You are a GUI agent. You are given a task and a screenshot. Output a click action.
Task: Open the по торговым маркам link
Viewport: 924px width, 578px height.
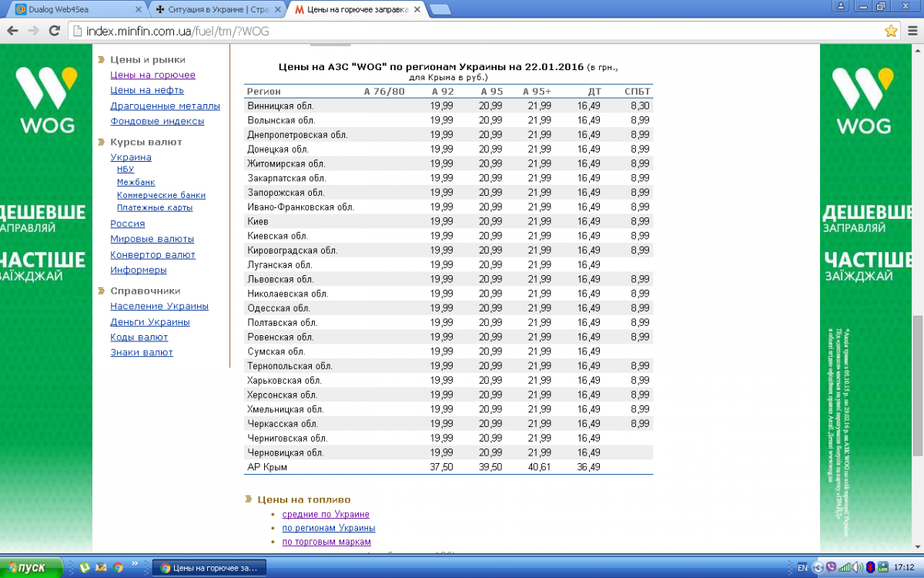pyautogui.click(x=326, y=542)
